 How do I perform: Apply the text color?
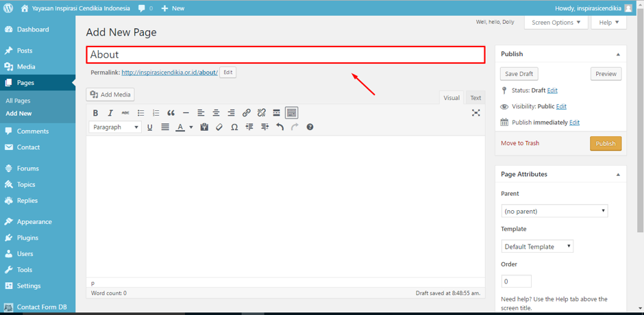click(180, 127)
